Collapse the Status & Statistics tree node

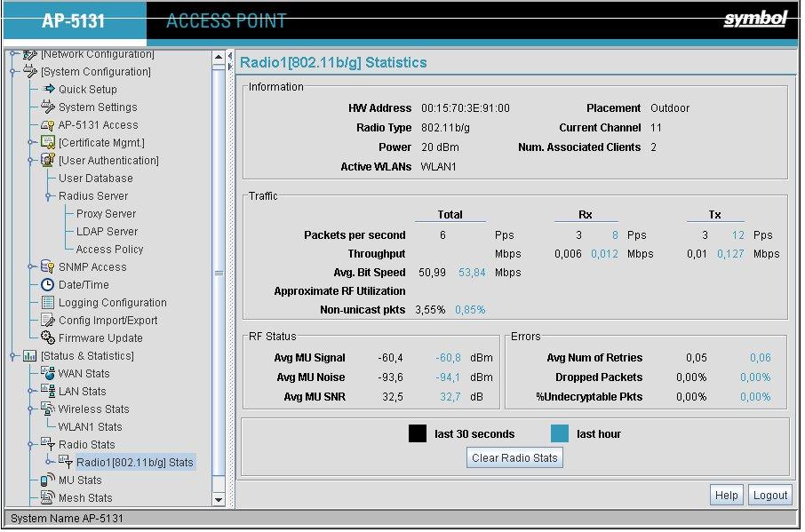(x=12, y=356)
